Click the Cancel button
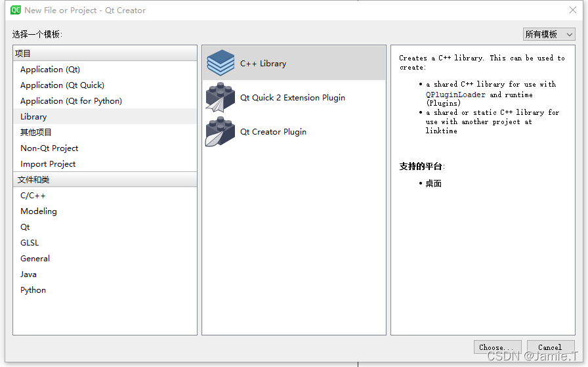 click(550, 347)
